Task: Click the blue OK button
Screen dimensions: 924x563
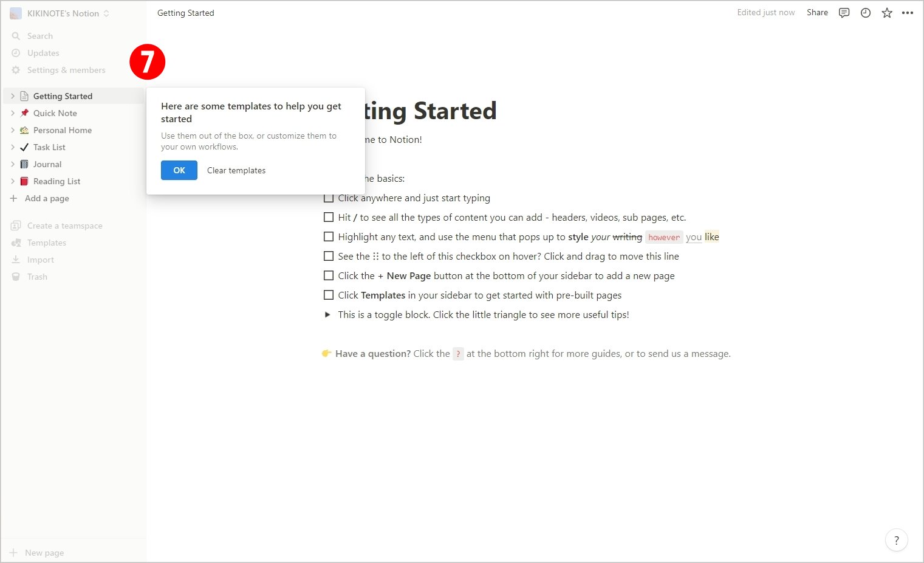Action: [x=179, y=170]
